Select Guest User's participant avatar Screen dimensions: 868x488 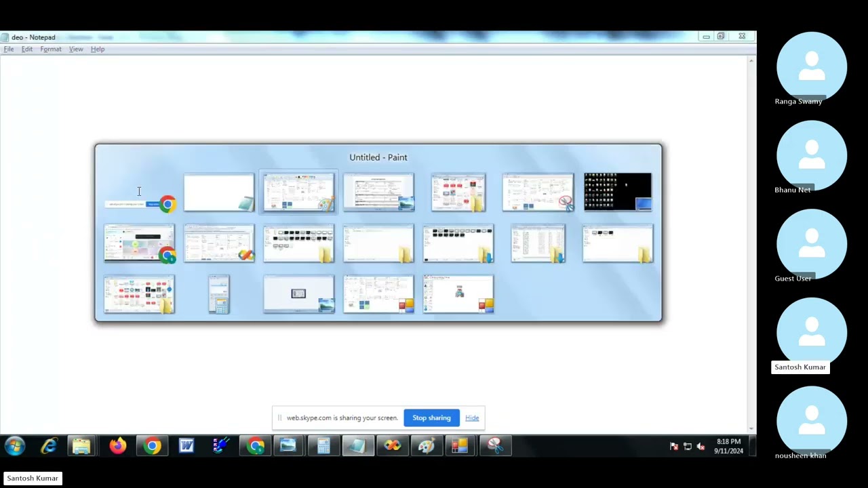point(812,245)
